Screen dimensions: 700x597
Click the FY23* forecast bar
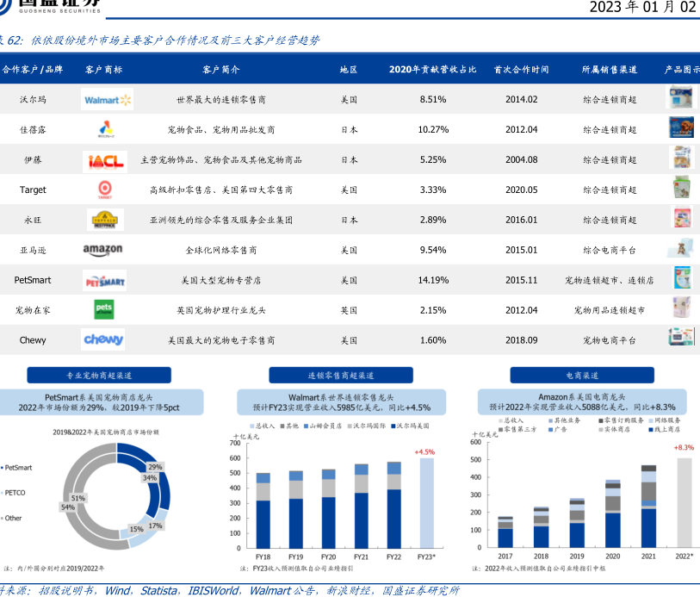coord(427,503)
